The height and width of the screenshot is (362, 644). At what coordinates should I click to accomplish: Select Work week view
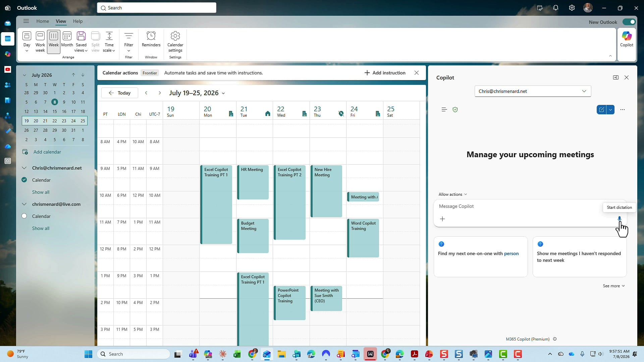pyautogui.click(x=40, y=42)
